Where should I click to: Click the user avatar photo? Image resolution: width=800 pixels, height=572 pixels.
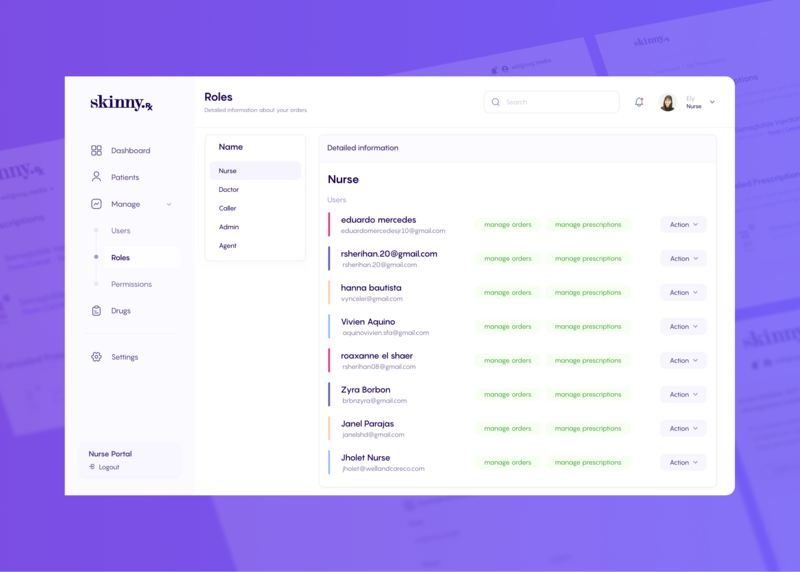point(667,102)
